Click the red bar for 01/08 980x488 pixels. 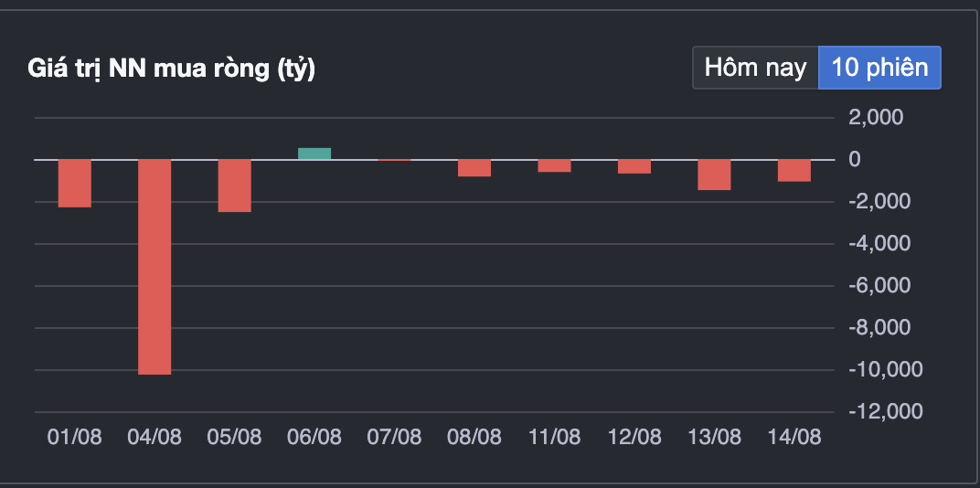(75, 183)
